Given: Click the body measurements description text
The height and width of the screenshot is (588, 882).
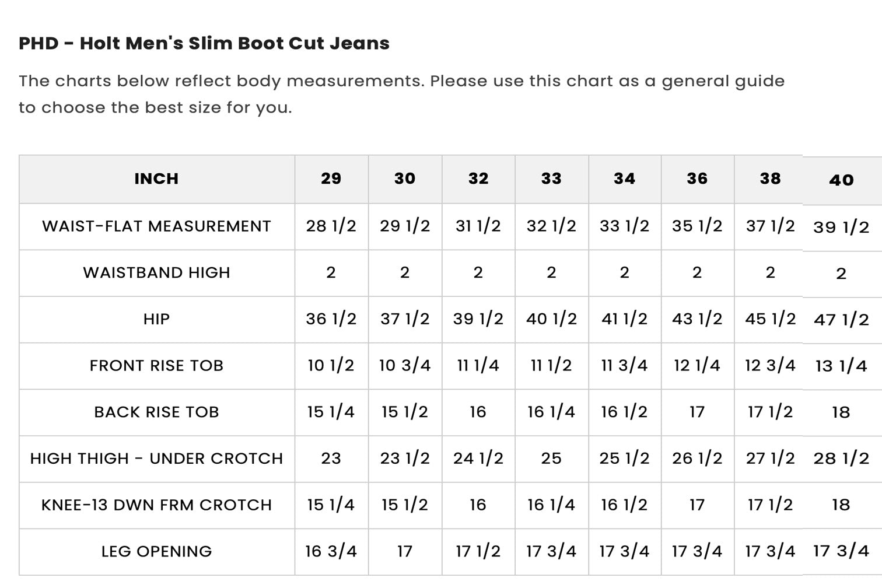Looking at the screenshot, I should (x=402, y=94).
